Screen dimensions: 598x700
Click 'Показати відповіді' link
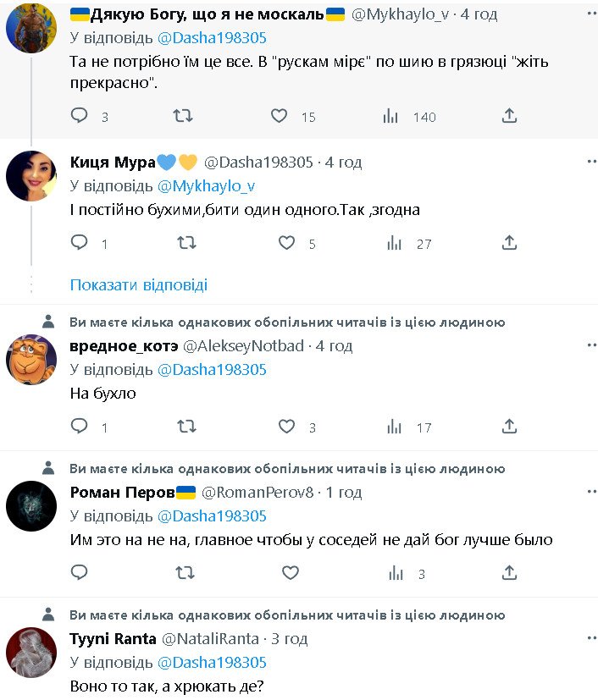(138, 284)
